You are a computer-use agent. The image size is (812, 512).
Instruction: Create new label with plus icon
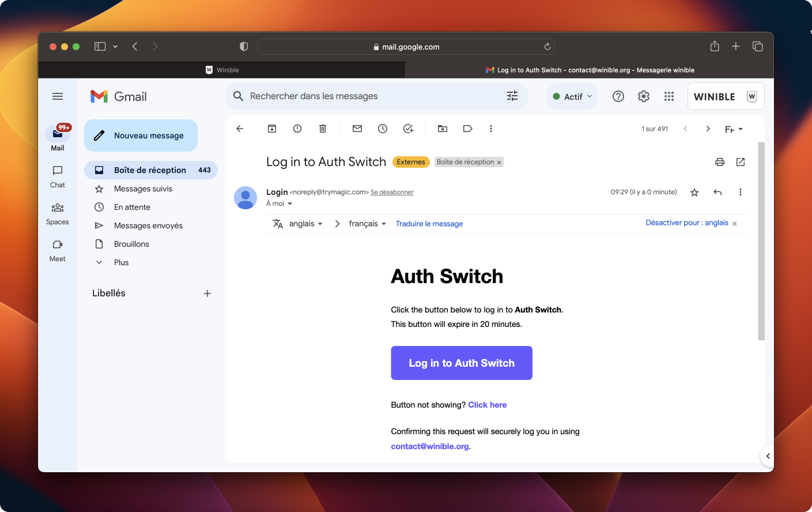(207, 293)
